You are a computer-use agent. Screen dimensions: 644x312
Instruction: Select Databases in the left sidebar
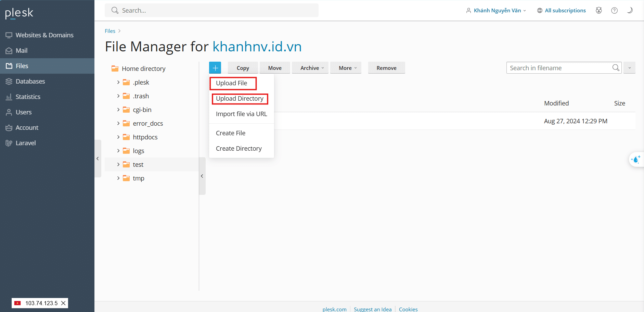[30, 81]
